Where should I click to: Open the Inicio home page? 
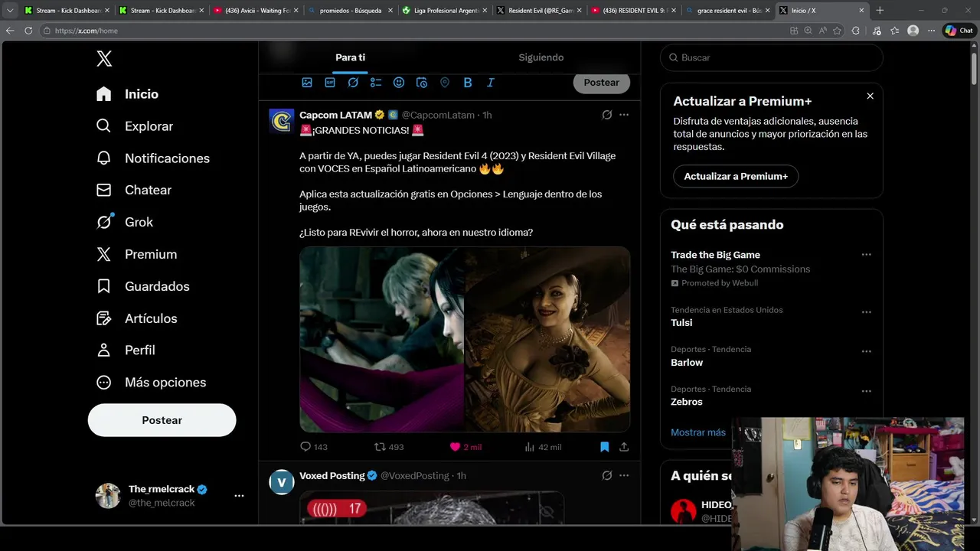coord(127,94)
